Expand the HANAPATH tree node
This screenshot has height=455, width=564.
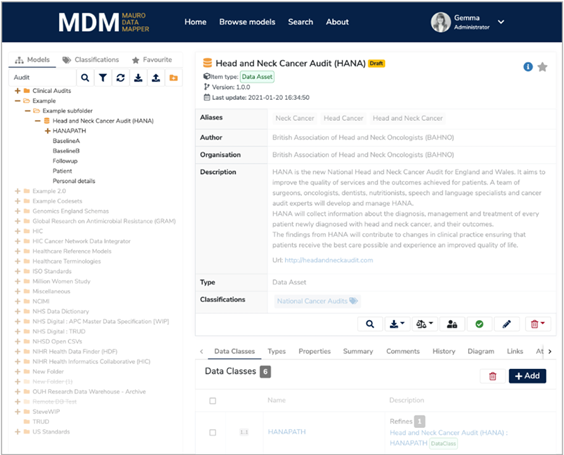(x=47, y=131)
